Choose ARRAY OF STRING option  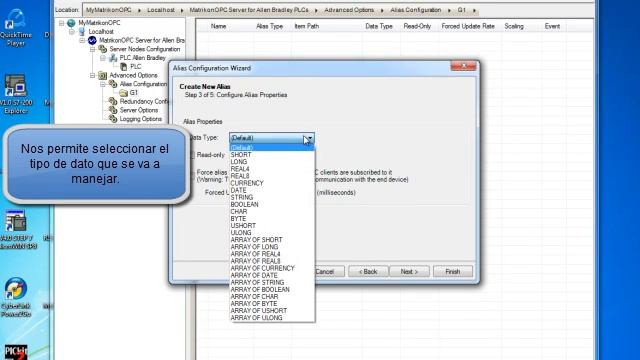(x=272, y=282)
